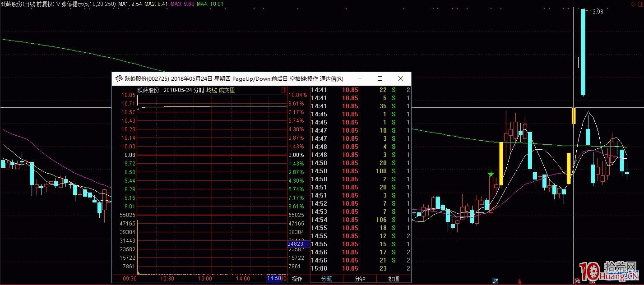
Task: Click the small red box icon in intraday chart header
Action: click(284, 90)
